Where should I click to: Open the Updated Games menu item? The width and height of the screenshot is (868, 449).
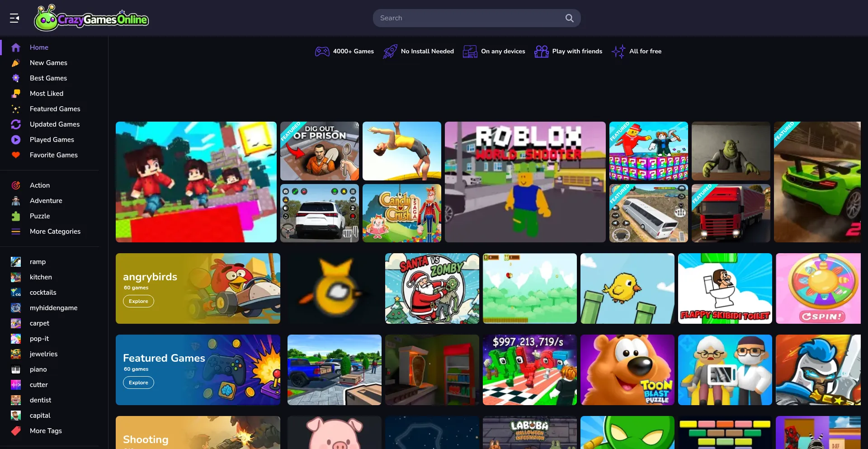click(x=54, y=124)
